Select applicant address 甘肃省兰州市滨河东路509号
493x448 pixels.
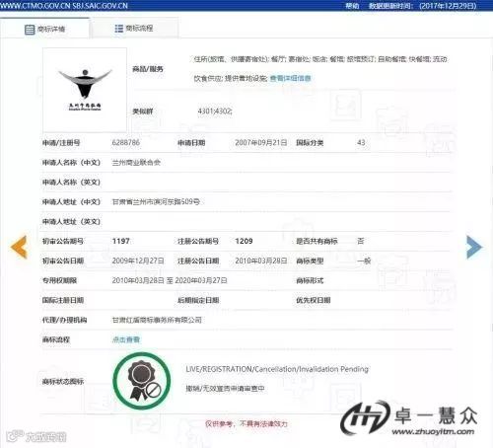tap(156, 201)
